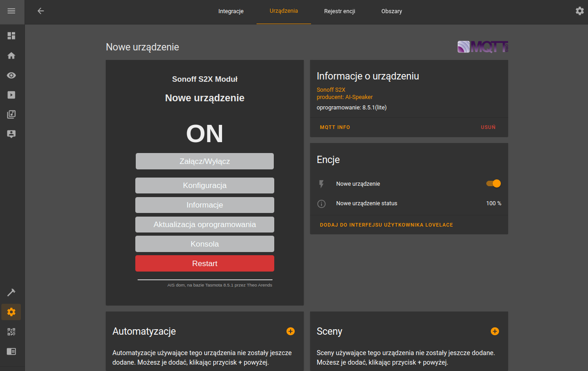Toggle the Nowe urządzenie entity switch
The width and height of the screenshot is (588, 371).
click(493, 183)
